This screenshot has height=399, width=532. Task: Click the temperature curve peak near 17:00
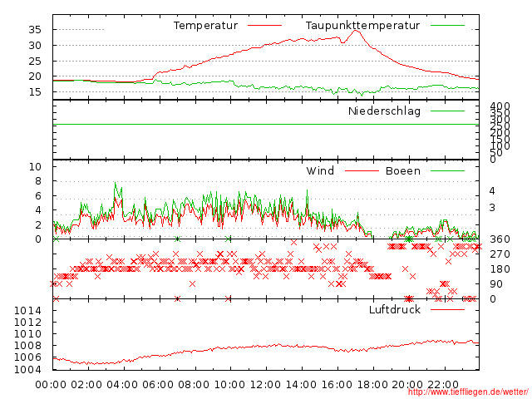pos(356,31)
